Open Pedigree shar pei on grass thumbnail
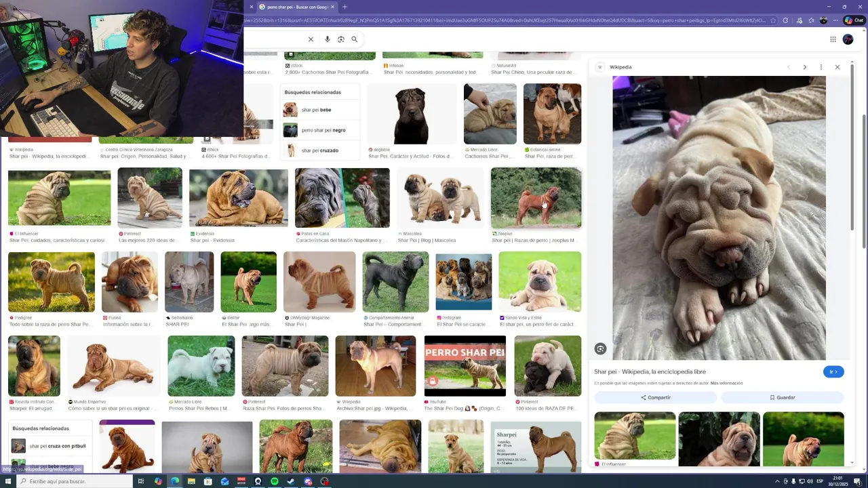The height and width of the screenshot is (488, 868). [52, 282]
